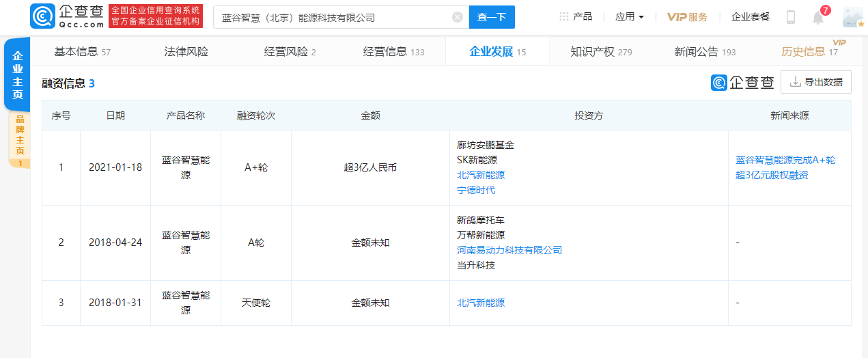Click the 导出数据 export button
The width and height of the screenshot is (868, 358).
click(x=816, y=82)
